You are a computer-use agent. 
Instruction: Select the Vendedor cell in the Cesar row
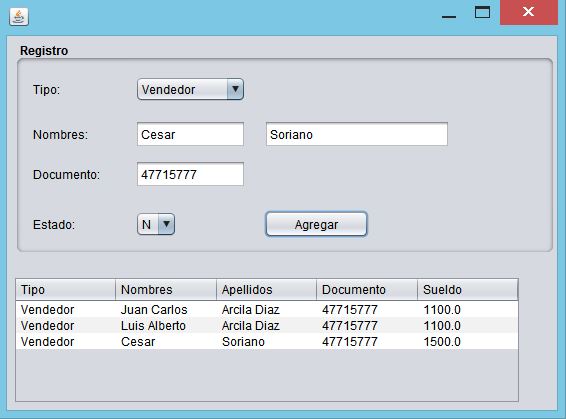click(x=65, y=341)
